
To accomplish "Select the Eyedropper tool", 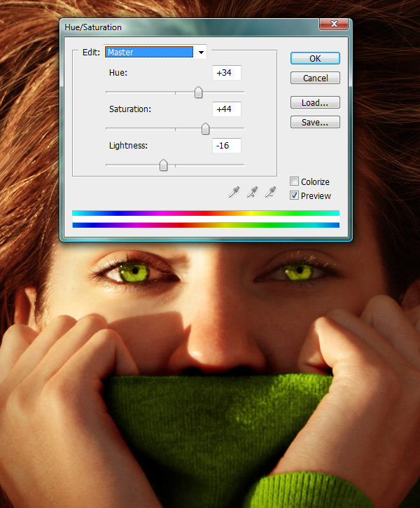I will (x=234, y=192).
